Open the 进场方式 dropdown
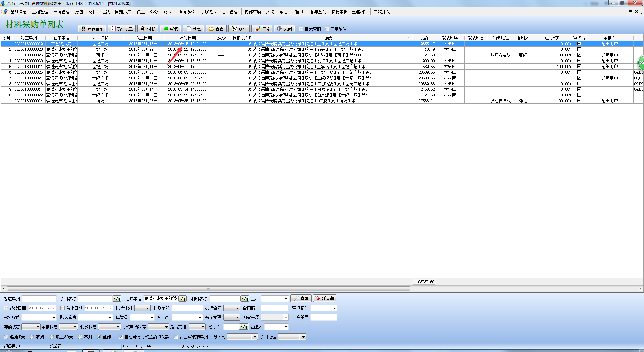Screen dimensions: 644x352 [54, 317]
